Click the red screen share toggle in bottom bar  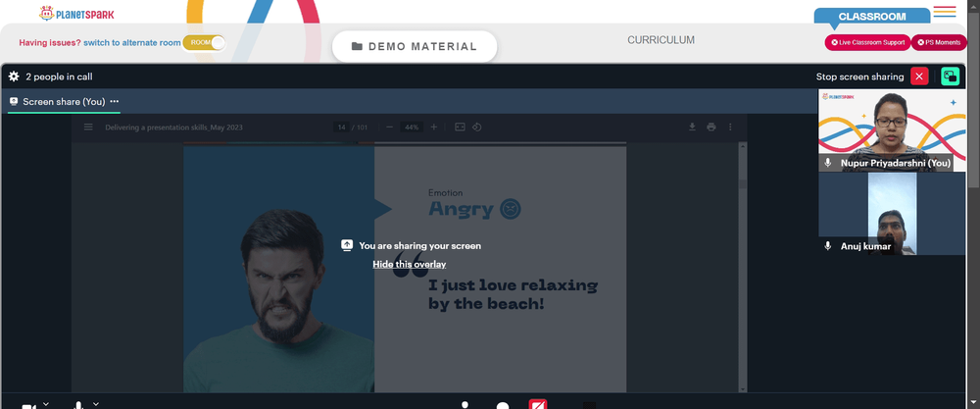tap(538, 404)
